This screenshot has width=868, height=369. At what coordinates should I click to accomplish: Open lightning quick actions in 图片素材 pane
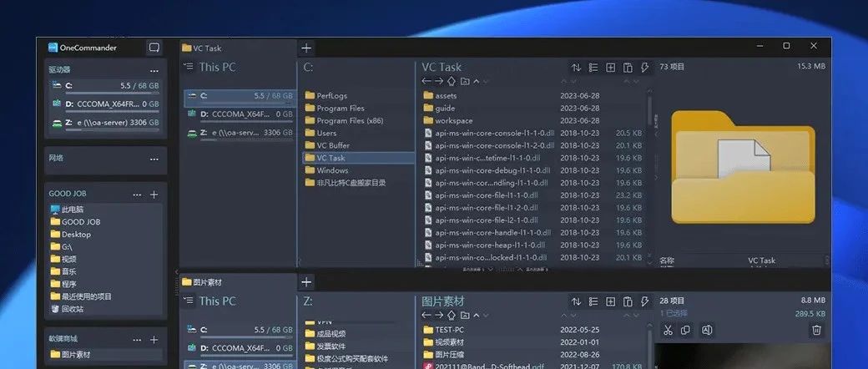(x=645, y=302)
